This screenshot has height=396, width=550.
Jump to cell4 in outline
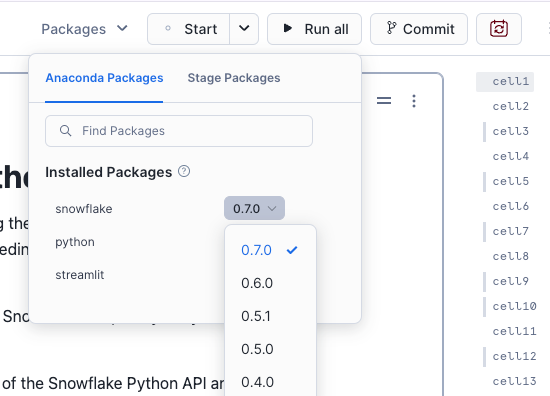click(510, 156)
